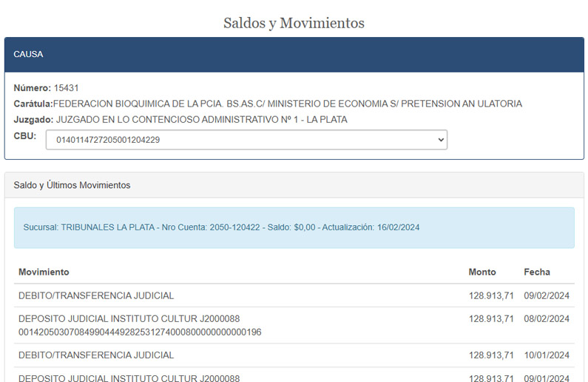Click the date 09/01/2024 in the last row
The image size is (588, 382).
click(547, 378)
